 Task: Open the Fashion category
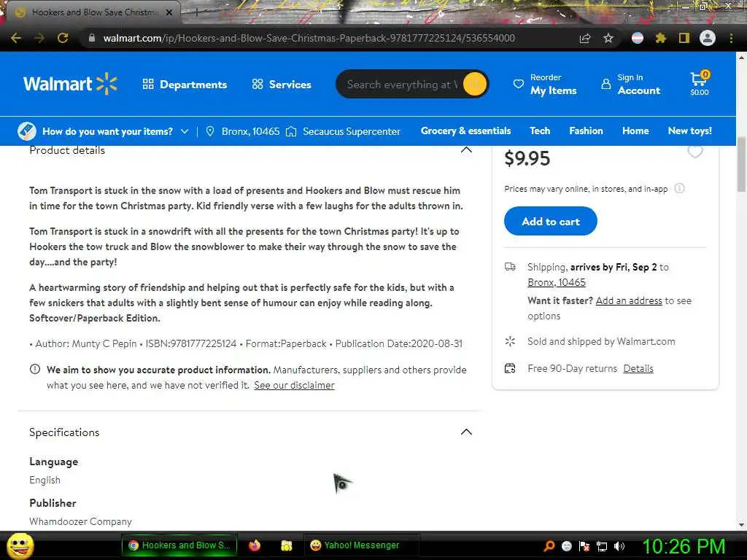click(x=586, y=131)
